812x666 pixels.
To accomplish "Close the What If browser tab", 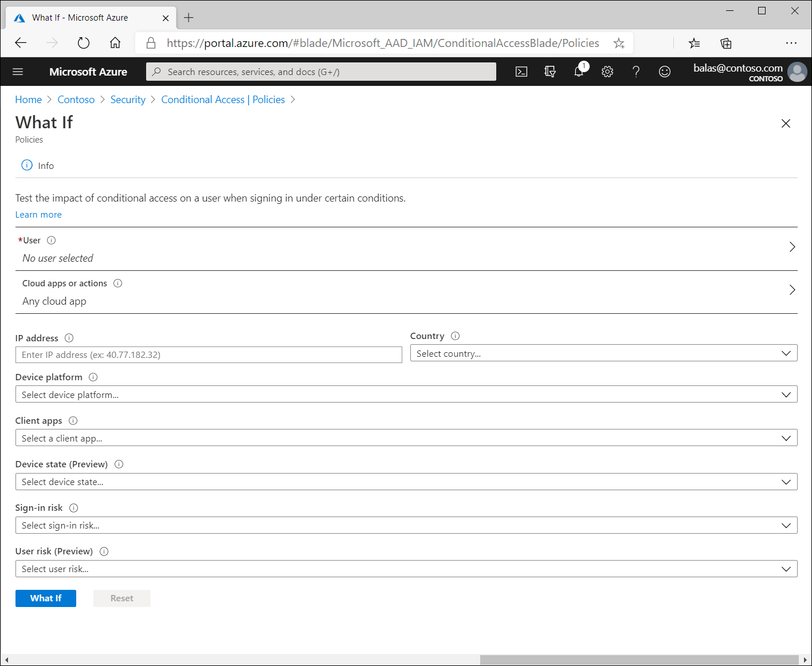I will tap(166, 18).
